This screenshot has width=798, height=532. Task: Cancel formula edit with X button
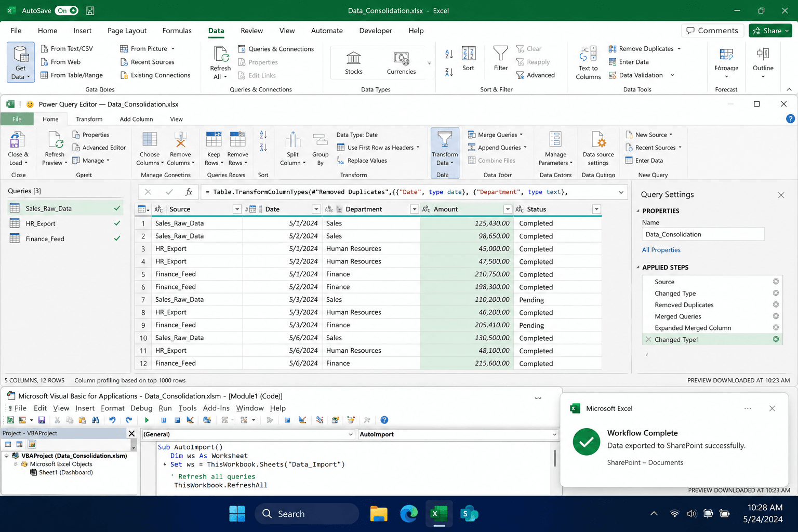148,192
